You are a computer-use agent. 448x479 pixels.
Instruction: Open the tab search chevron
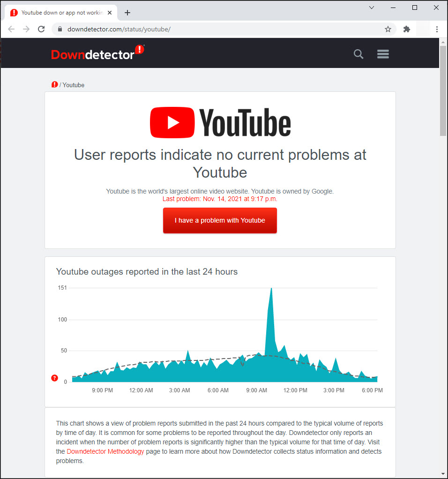(371, 7)
